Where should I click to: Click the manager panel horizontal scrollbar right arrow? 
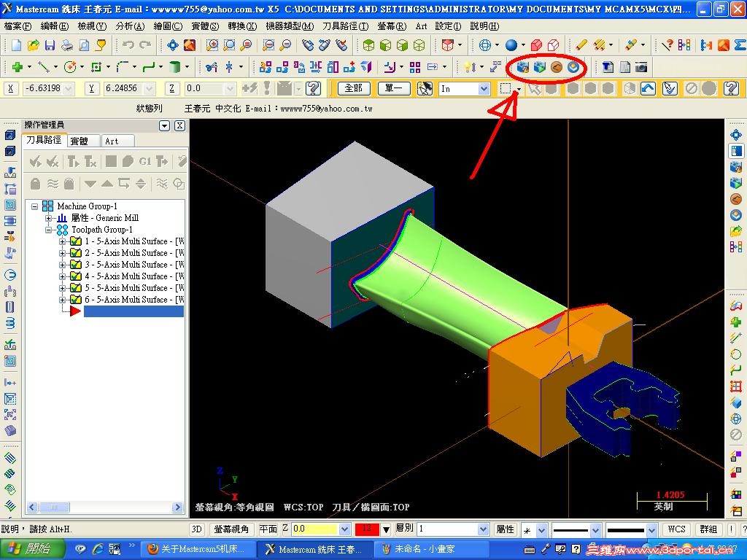pyautogui.click(x=178, y=507)
